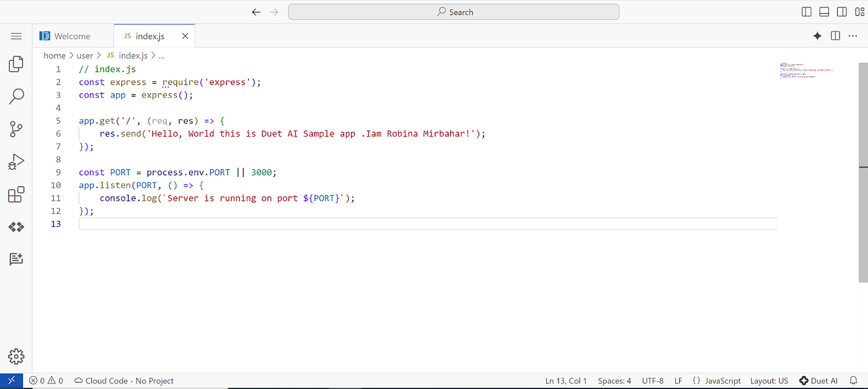Click the command center Search box
This screenshot has height=389, width=868.
tap(453, 12)
